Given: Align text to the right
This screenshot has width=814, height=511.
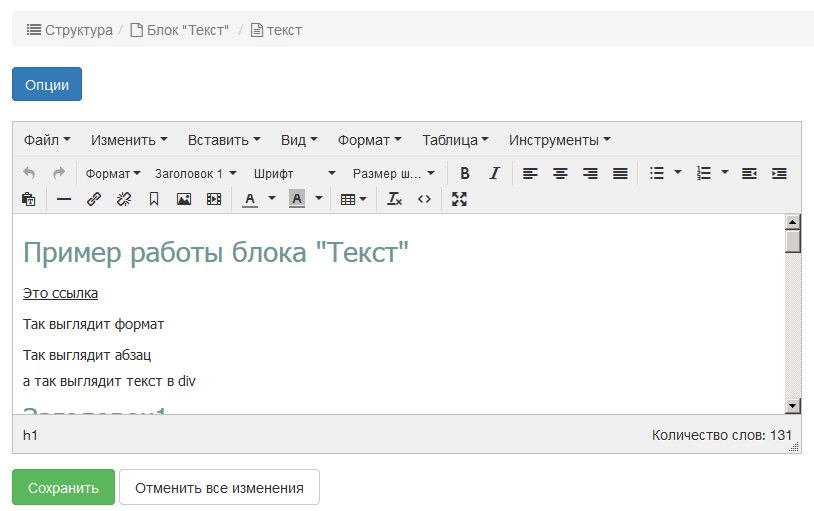Looking at the screenshot, I should tap(590, 173).
